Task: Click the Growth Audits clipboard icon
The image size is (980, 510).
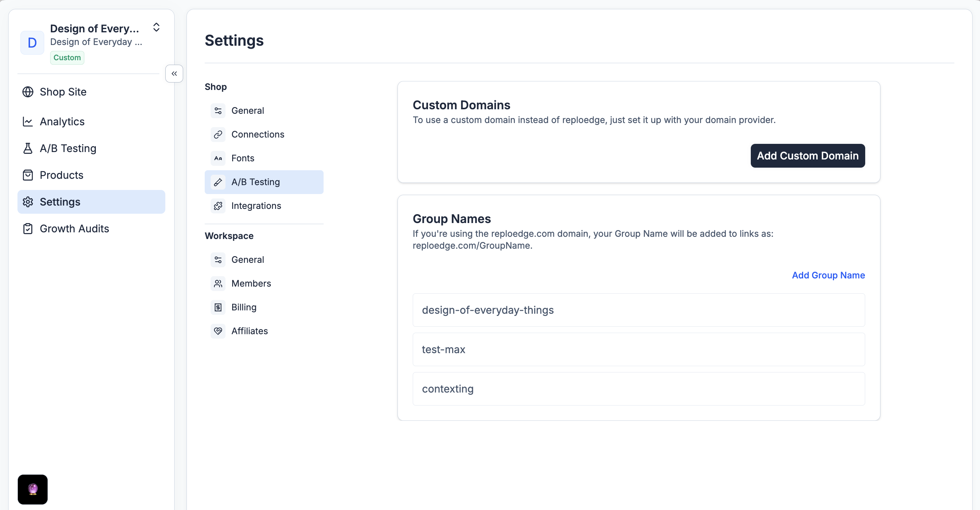Action: [x=28, y=229]
